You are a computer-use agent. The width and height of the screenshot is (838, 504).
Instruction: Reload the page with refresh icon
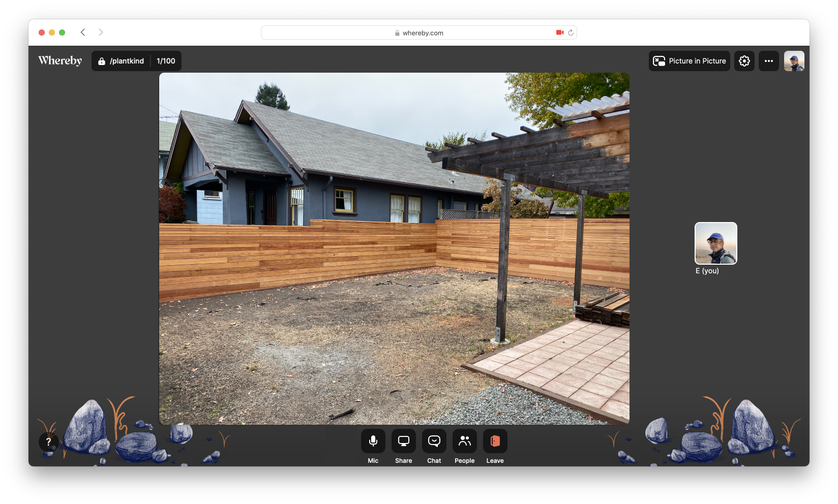point(571,33)
